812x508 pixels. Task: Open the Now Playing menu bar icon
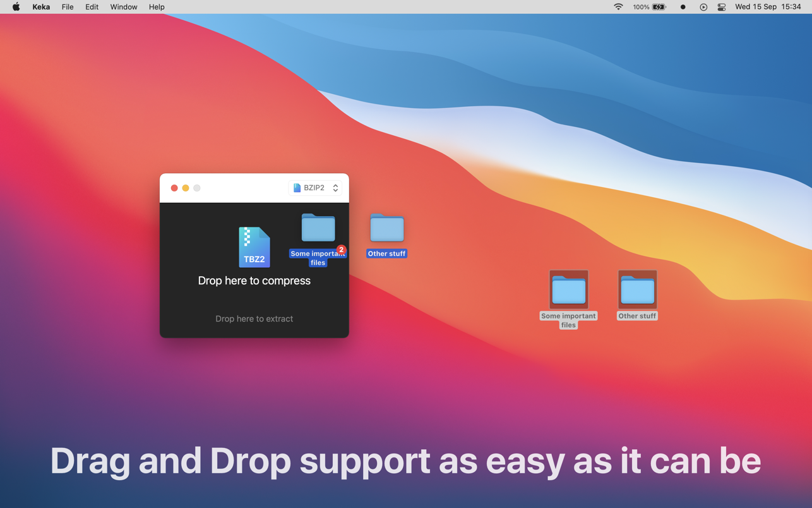point(703,7)
